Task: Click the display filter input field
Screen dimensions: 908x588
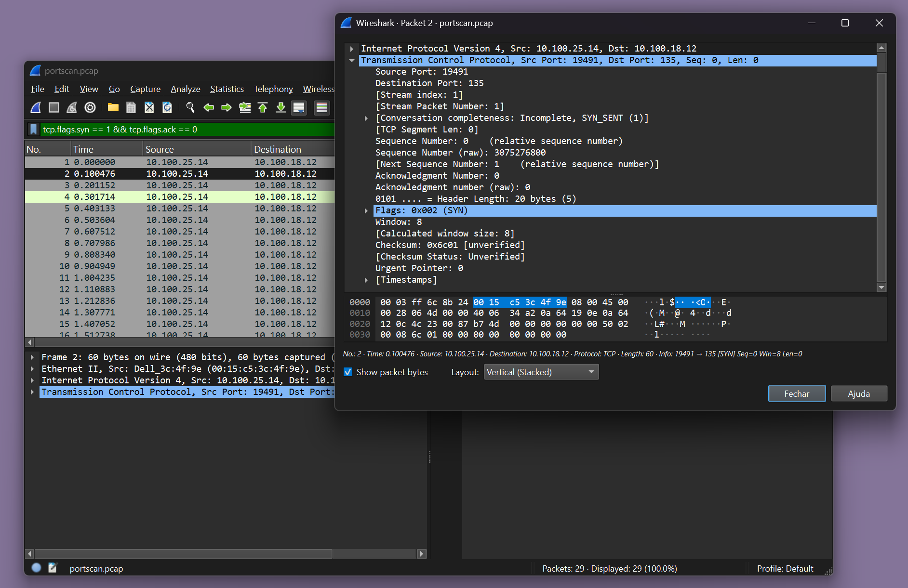Action: tap(187, 130)
